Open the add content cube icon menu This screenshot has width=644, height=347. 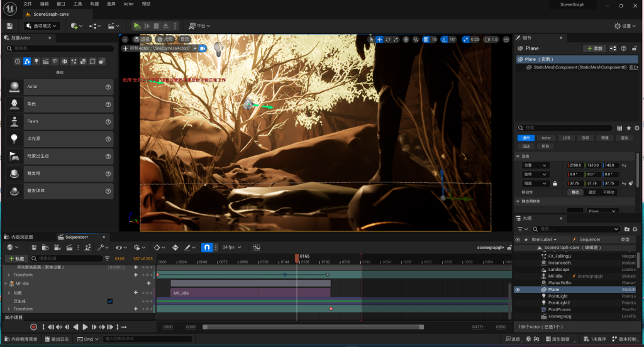[x=76, y=26]
